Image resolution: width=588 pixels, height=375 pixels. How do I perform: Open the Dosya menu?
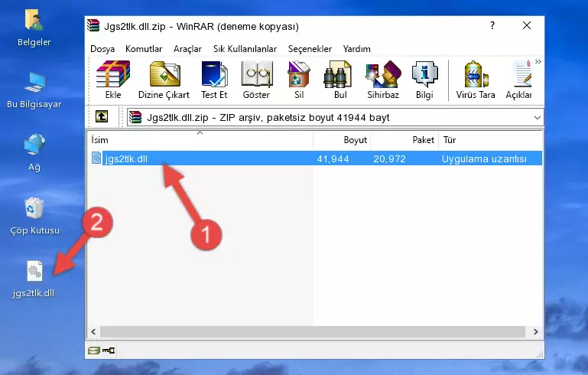tap(102, 49)
